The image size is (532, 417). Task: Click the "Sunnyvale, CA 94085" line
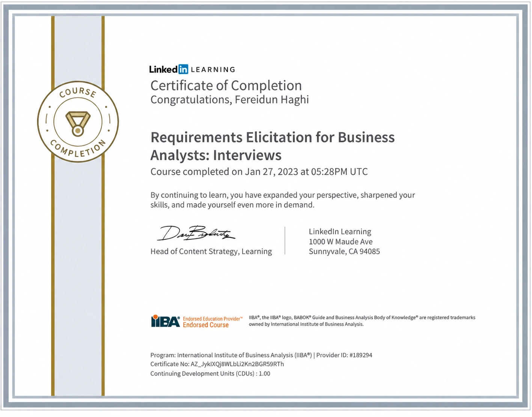(344, 251)
